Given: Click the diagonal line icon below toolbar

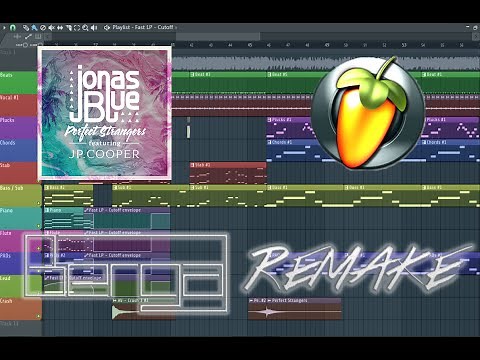Looking at the screenshot, I should tap(28, 36).
